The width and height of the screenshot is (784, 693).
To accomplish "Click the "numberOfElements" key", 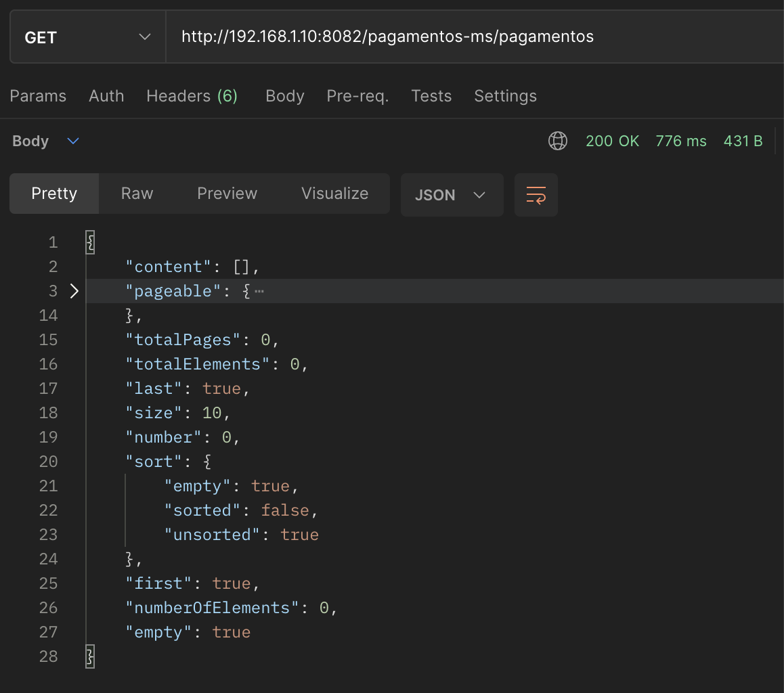I will (x=212, y=608).
